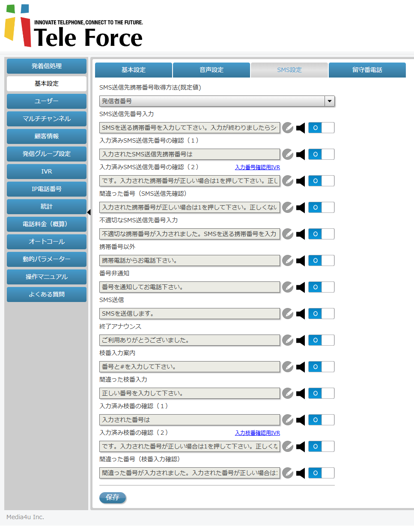Play the 携帯番号以外 message audio
The image size is (414, 532).
(300, 260)
